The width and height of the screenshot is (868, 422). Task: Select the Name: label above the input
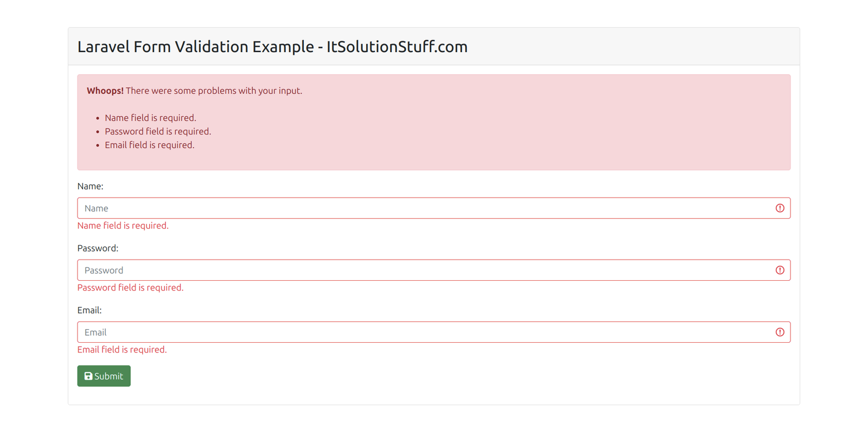[x=90, y=186]
